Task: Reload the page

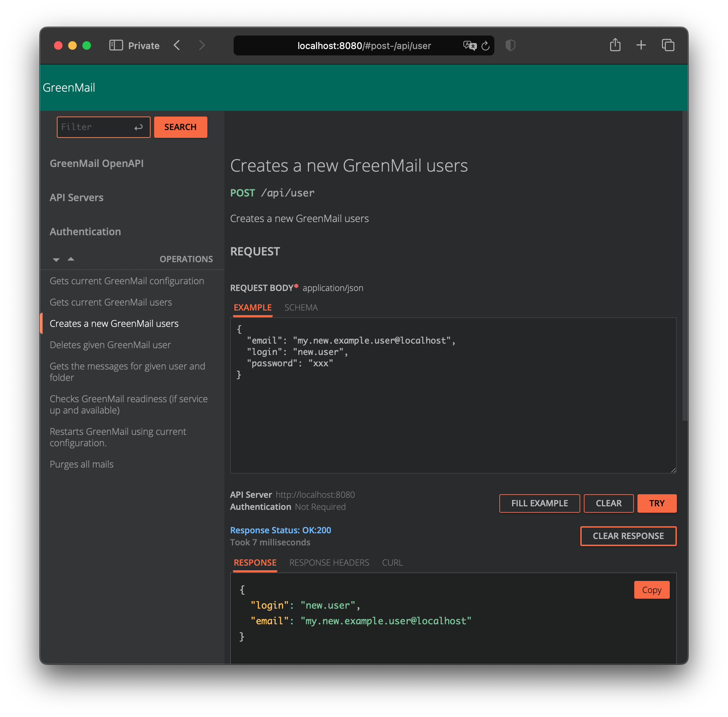Action: pyautogui.click(x=485, y=45)
